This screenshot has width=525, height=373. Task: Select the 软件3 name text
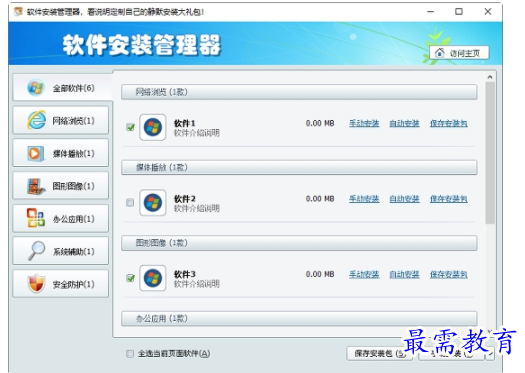click(184, 274)
